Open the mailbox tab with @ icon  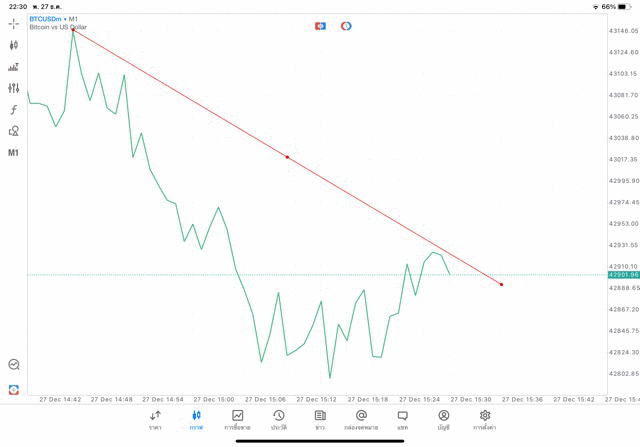click(361, 420)
